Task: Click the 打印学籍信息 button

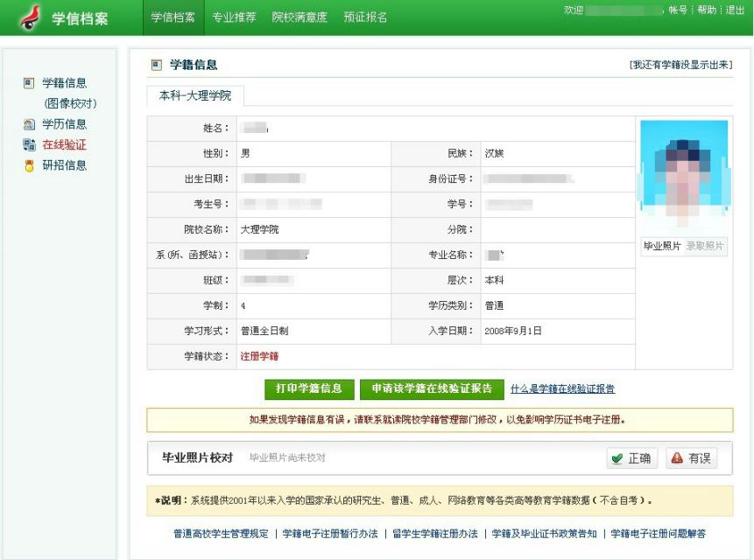Action: click(309, 389)
